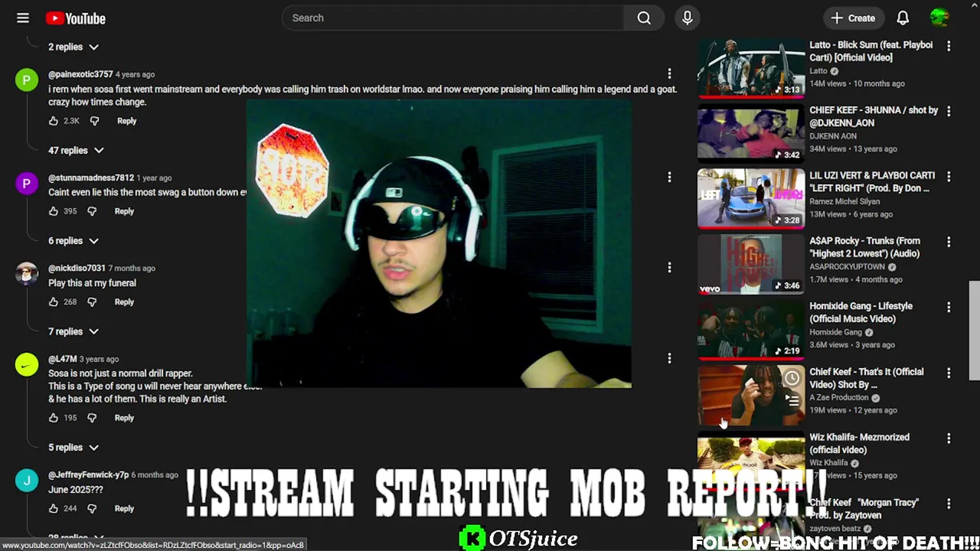Add That's It video to Watch Later
This screenshot has height=551, width=980.
pos(792,378)
